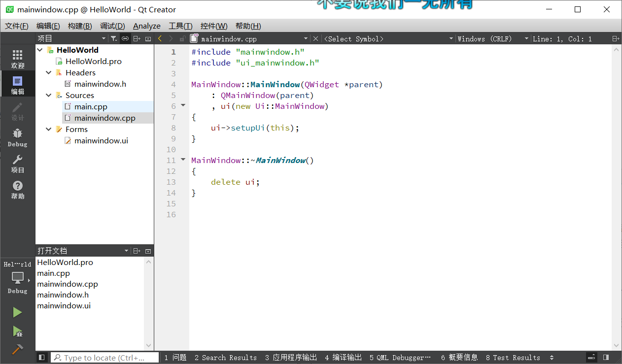This screenshot has width=622, height=364.
Task: Collapse the HelloWorld project node
Action: point(40,50)
